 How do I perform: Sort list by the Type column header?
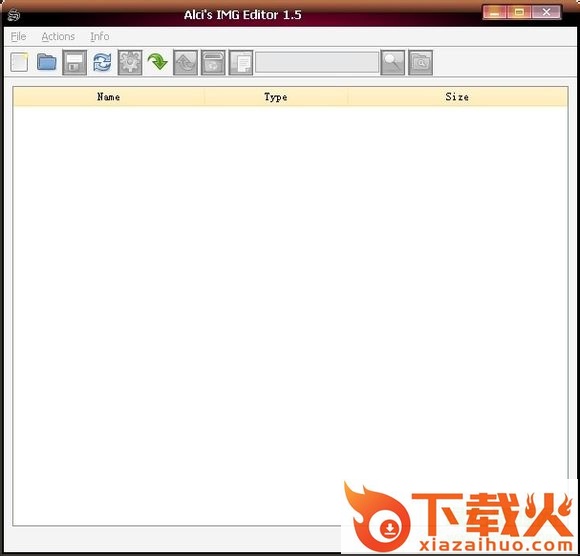pyautogui.click(x=276, y=97)
